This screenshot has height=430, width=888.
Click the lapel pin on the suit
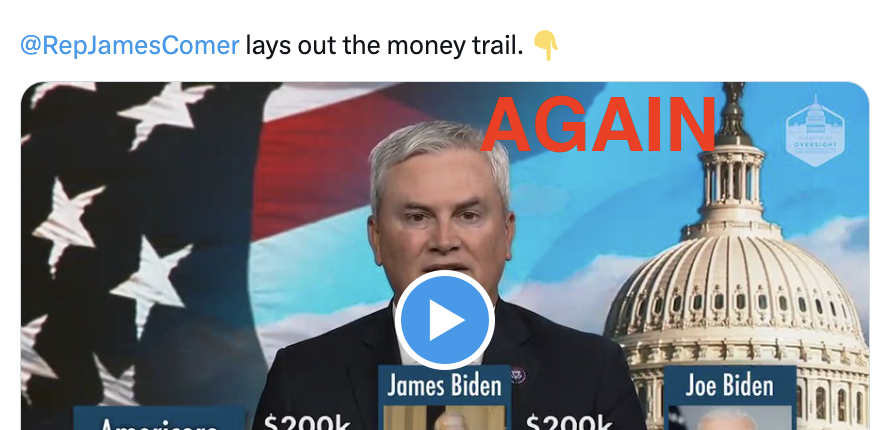pos(518,374)
